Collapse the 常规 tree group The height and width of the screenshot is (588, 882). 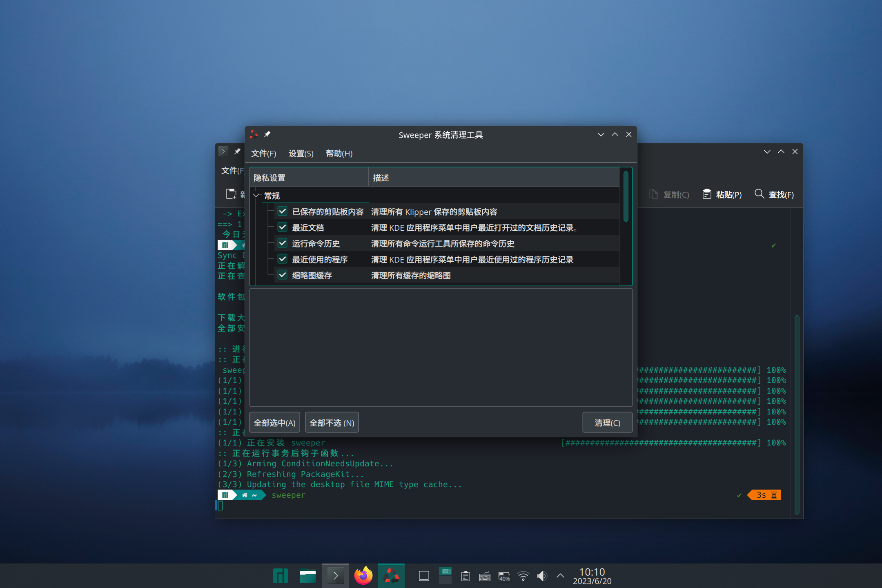pyautogui.click(x=256, y=196)
